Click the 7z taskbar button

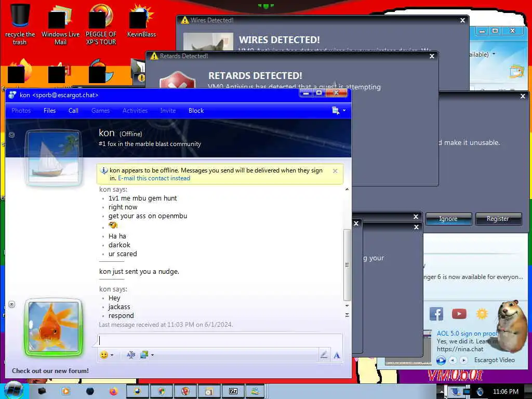[x=233, y=392]
